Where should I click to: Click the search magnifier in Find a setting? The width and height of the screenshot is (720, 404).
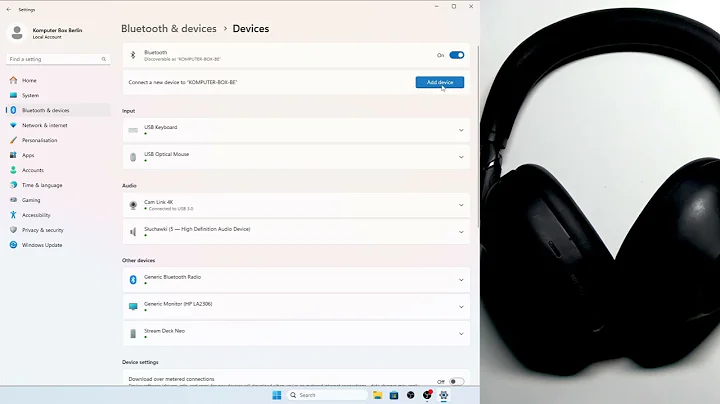pos(104,59)
